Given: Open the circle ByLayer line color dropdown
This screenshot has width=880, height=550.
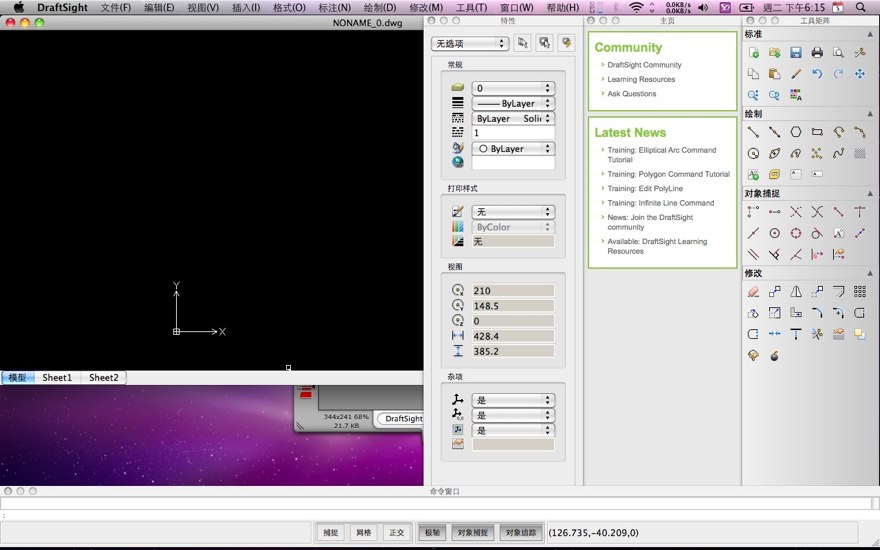Looking at the screenshot, I should click(513, 149).
